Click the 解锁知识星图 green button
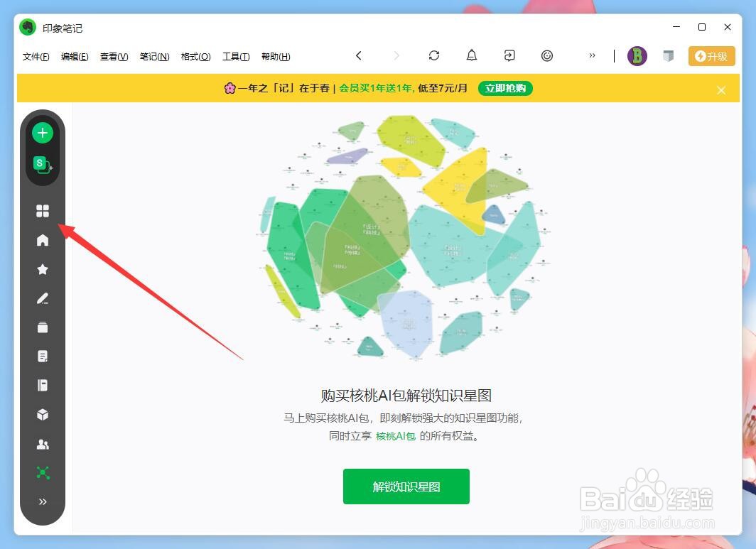756x549 pixels. [x=406, y=487]
